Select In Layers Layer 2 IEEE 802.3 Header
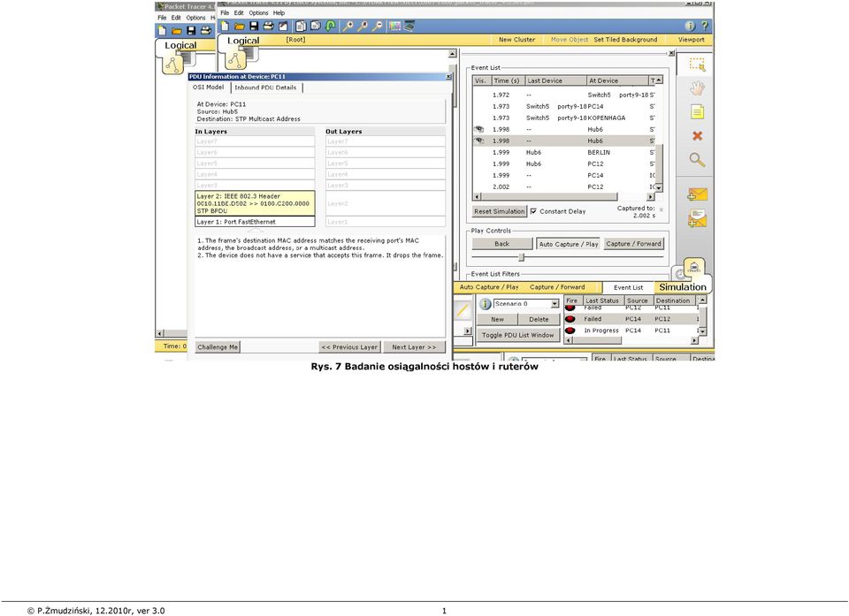The image size is (849, 616). [x=255, y=203]
